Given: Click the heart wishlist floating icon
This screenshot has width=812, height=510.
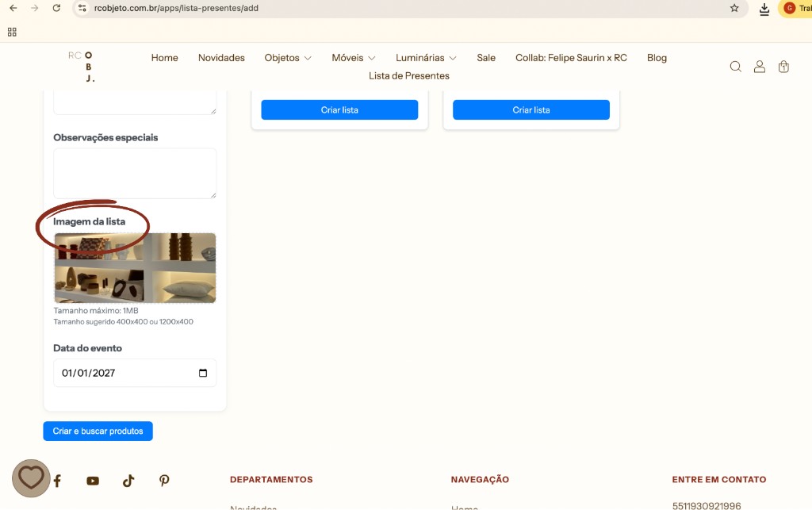Looking at the screenshot, I should [x=31, y=478].
